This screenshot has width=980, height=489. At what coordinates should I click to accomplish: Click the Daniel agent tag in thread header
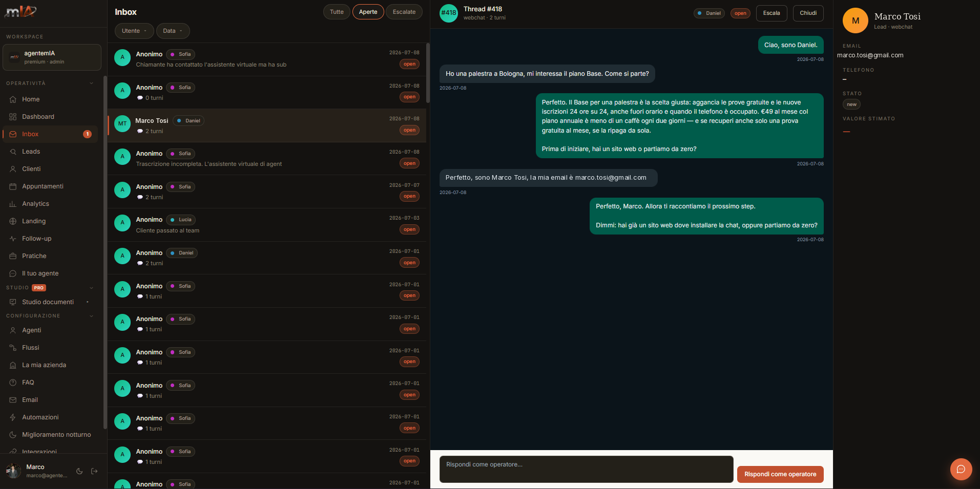click(x=709, y=13)
